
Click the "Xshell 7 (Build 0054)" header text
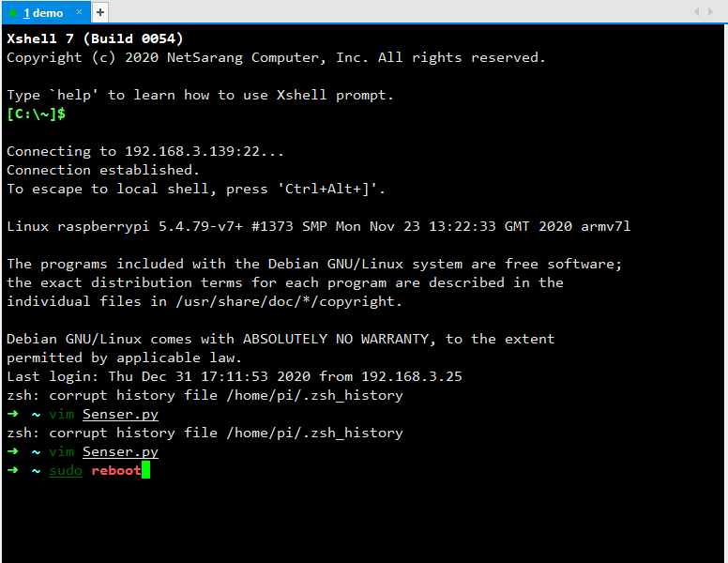tap(95, 38)
